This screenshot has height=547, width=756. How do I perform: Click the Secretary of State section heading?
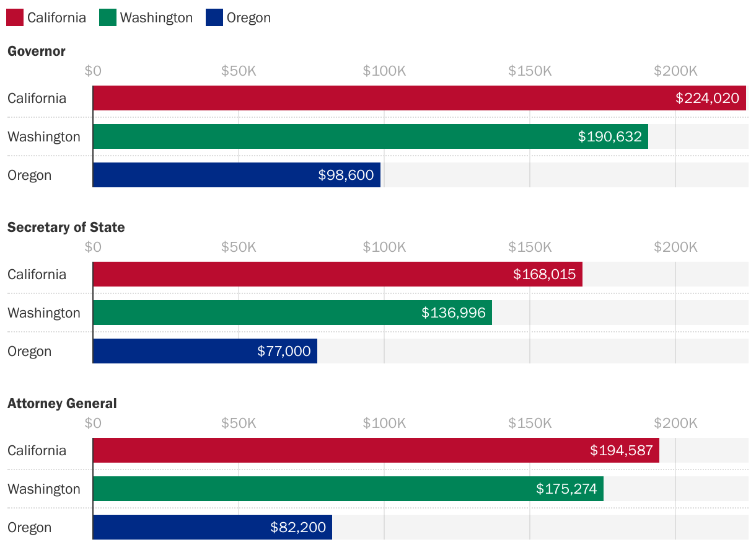click(66, 228)
